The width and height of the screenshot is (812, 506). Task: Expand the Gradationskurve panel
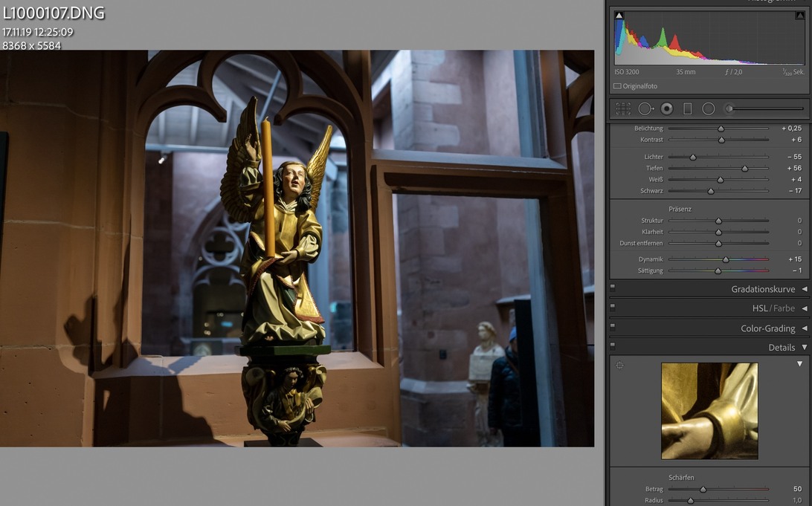[804, 289]
